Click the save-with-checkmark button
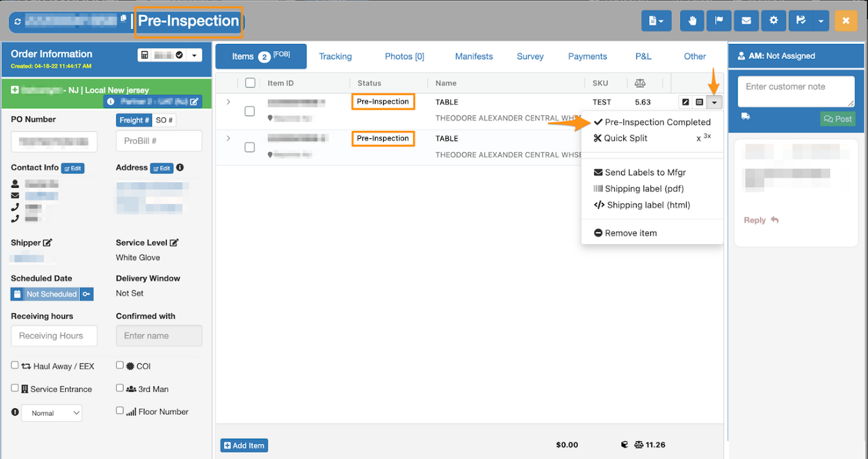The width and height of the screenshot is (868, 459). [801, 21]
